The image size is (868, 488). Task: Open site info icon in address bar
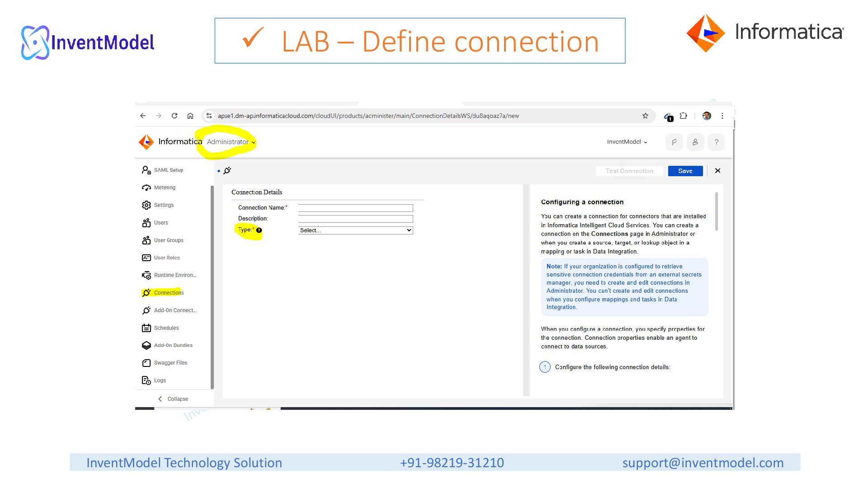(x=209, y=116)
